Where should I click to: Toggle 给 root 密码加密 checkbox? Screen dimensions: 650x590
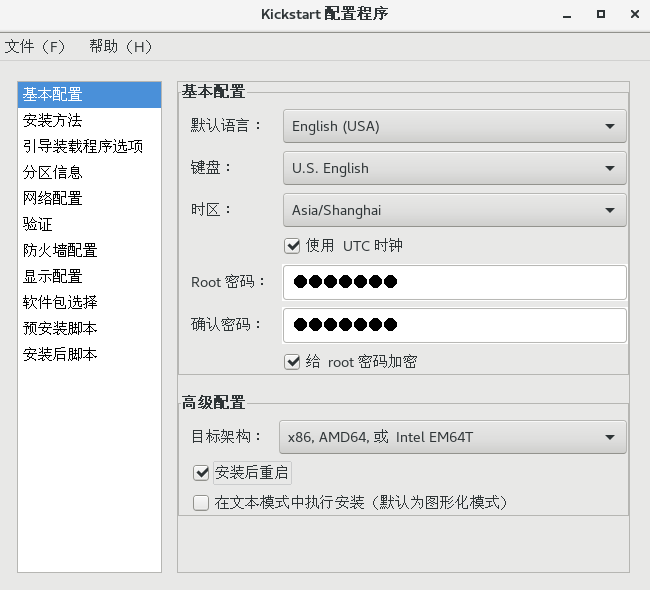(x=292, y=362)
